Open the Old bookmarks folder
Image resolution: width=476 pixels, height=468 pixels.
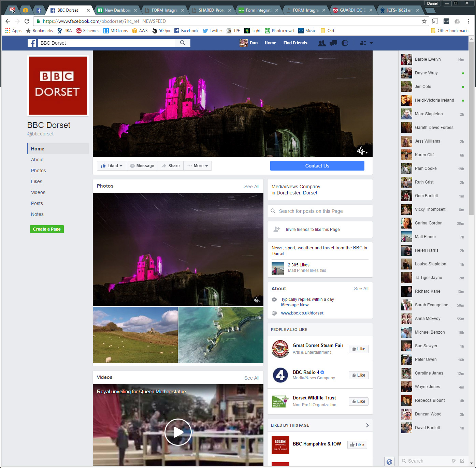[327, 31]
